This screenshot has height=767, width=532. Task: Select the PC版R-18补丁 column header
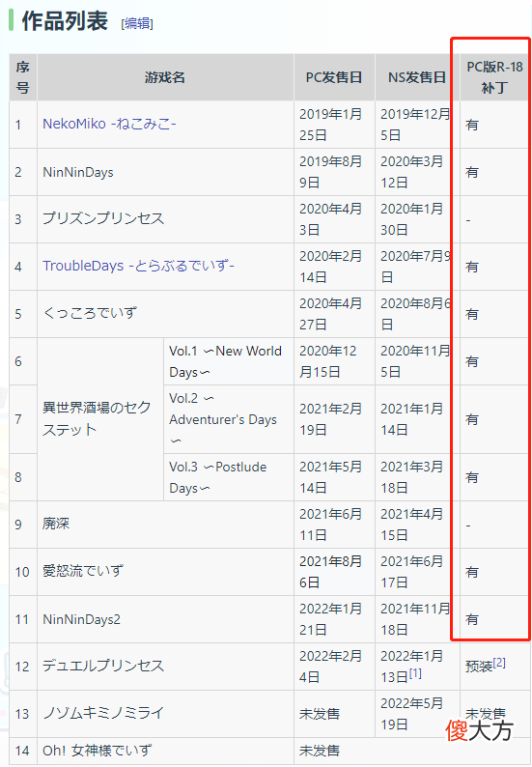[494, 77]
